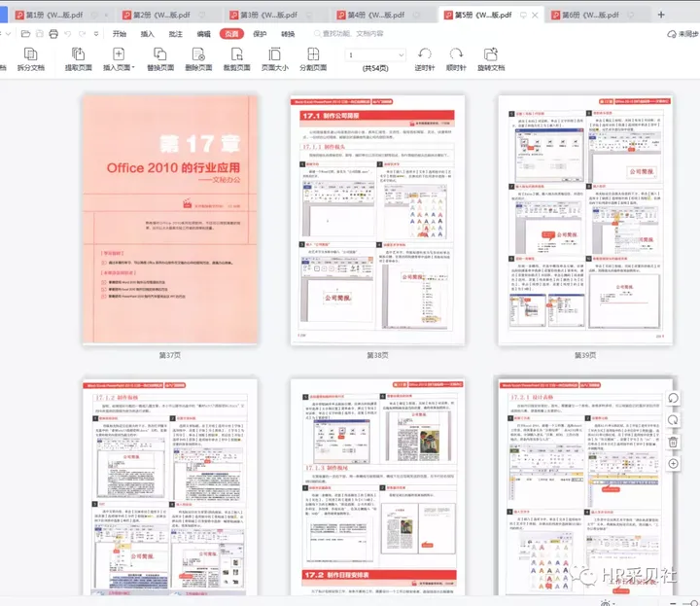Switch to the 第3册 PDF tab
Screen dimensions: 700x606
tap(268, 15)
